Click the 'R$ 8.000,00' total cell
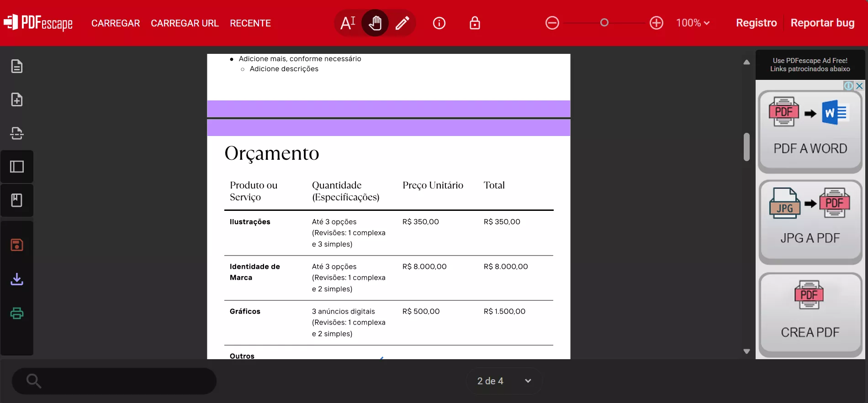The width and height of the screenshot is (868, 403). 506,267
